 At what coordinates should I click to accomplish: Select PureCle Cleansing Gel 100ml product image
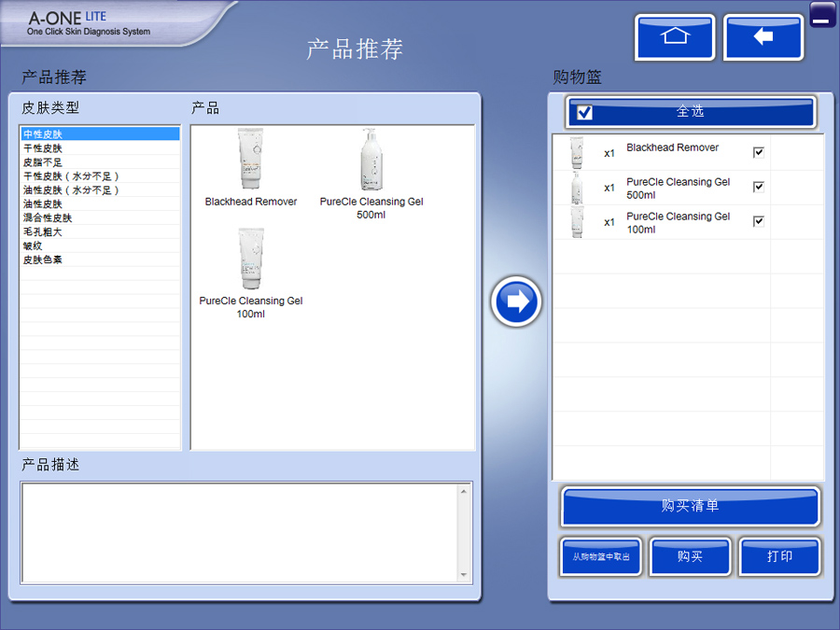(251, 259)
